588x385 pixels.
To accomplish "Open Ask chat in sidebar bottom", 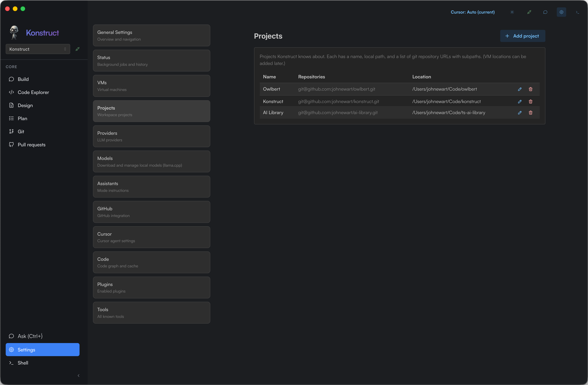I will [30, 336].
